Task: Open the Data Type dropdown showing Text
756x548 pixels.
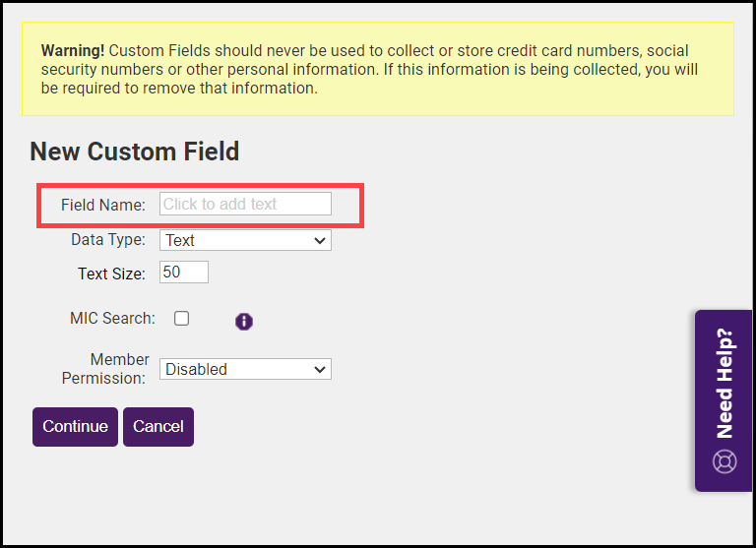Action: [x=245, y=240]
